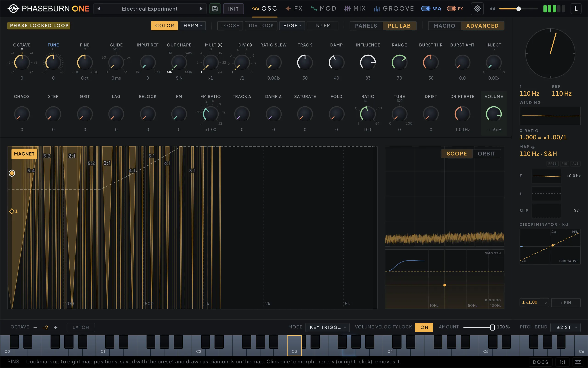Select FREE map mode
The width and height of the screenshot is (588, 368).
552,164
